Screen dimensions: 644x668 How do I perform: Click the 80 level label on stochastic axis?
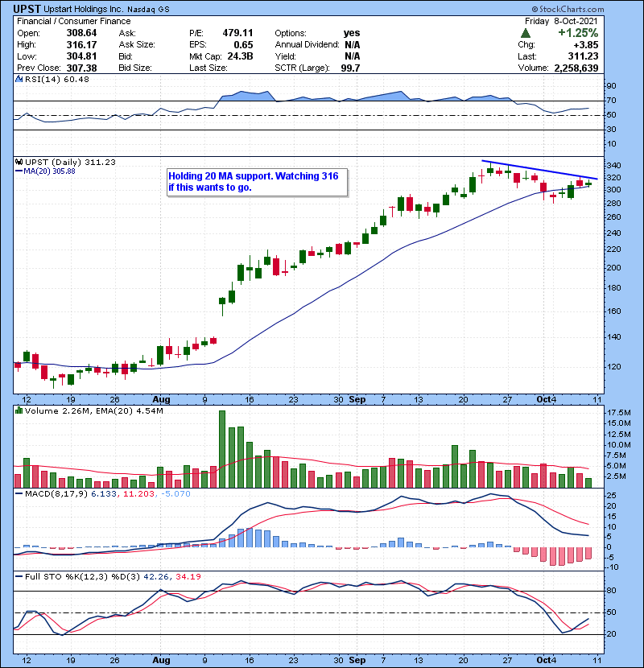[x=612, y=591]
